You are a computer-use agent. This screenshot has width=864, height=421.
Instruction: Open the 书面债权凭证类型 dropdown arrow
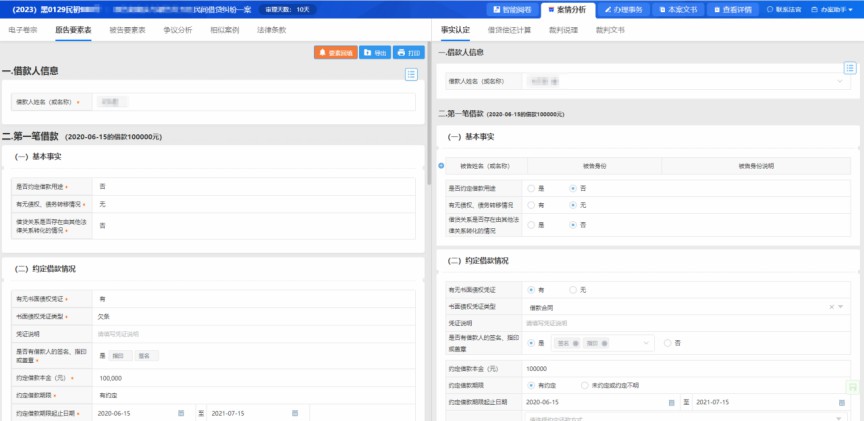tap(841, 307)
